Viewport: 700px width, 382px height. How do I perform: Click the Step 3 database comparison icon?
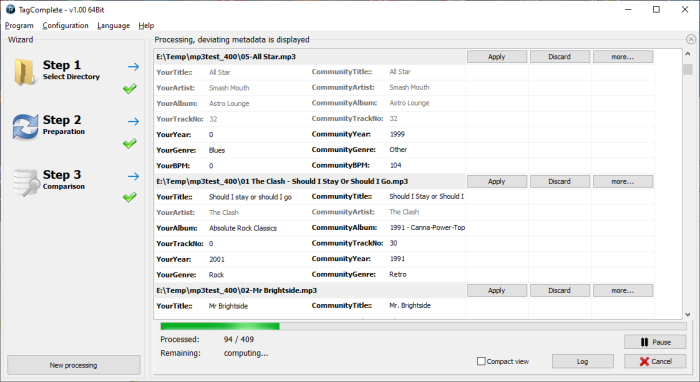click(26, 182)
